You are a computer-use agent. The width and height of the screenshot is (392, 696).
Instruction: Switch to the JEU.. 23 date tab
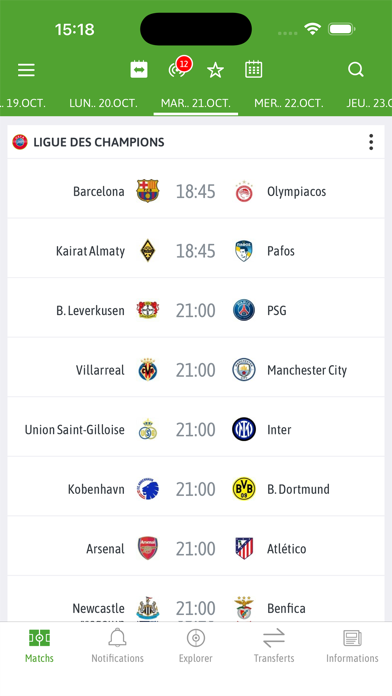(369, 103)
